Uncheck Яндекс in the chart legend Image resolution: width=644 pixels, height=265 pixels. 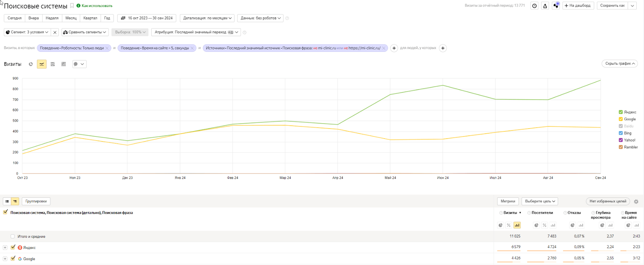click(x=621, y=112)
